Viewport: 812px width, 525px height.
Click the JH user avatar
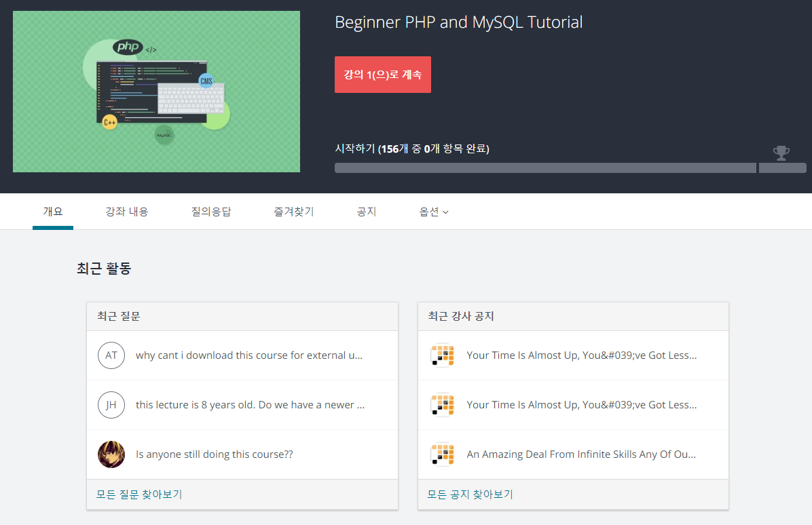coord(111,405)
